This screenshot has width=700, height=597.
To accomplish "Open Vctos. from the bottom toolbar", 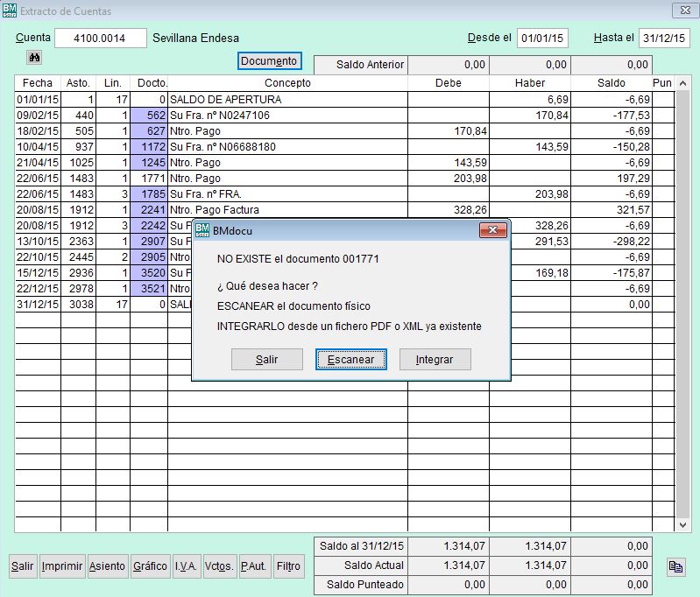I will pyautogui.click(x=219, y=566).
